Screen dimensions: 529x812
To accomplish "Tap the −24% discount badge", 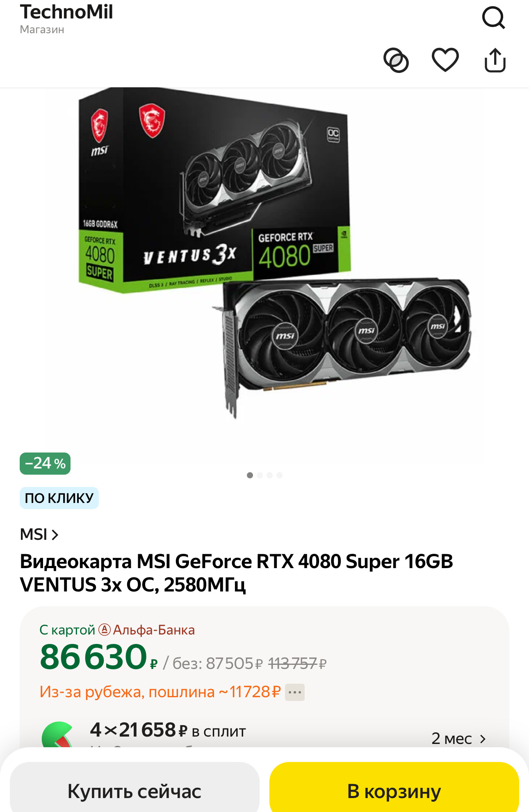I will pyautogui.click(x=45, y=464).
